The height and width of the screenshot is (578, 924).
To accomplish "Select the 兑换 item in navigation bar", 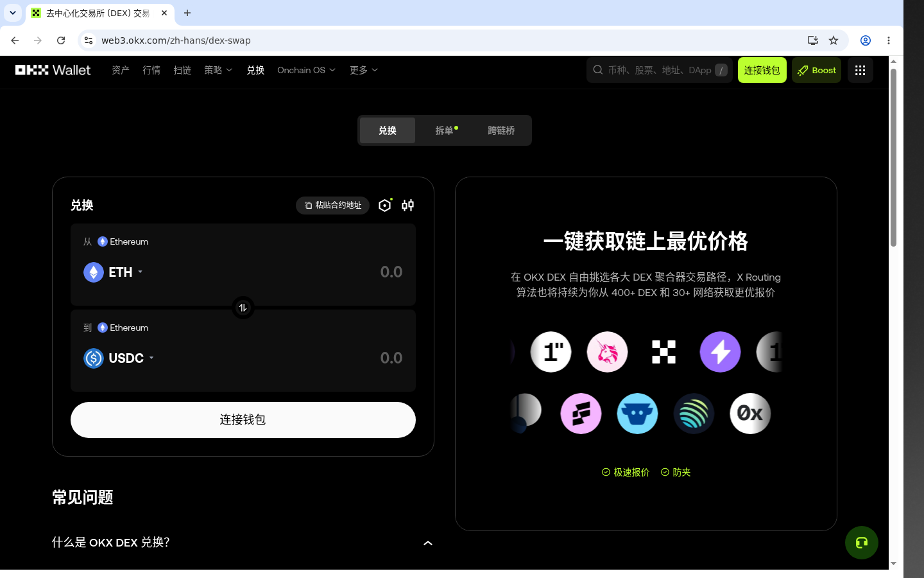I will pyautogui.click(x=255, y=70).
